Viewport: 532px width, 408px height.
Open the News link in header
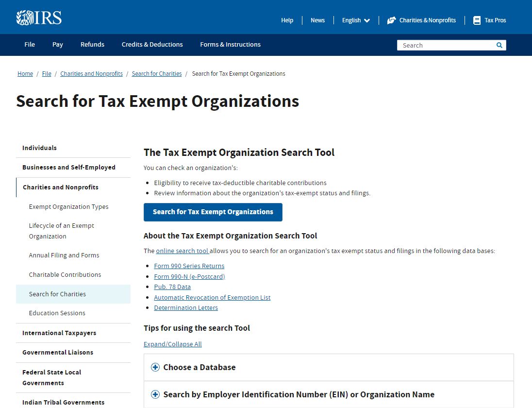pyautogui.click(x=317, y=20)
